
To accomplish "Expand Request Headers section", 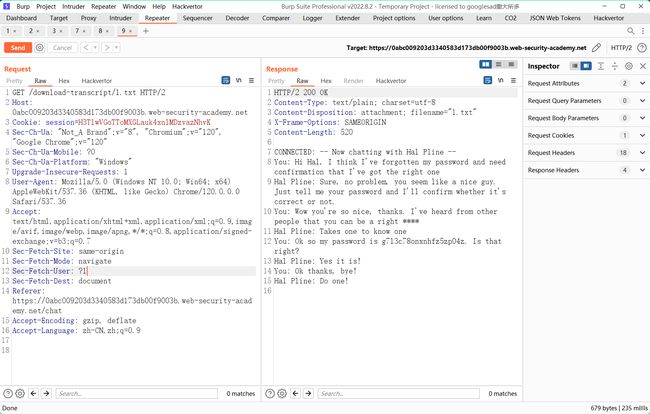I will (642, 153).
